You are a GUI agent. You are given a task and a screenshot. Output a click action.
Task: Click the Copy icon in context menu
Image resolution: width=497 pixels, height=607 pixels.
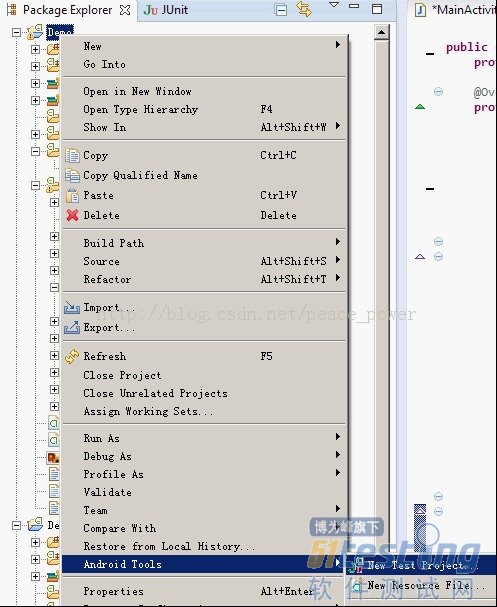[72, 156]
